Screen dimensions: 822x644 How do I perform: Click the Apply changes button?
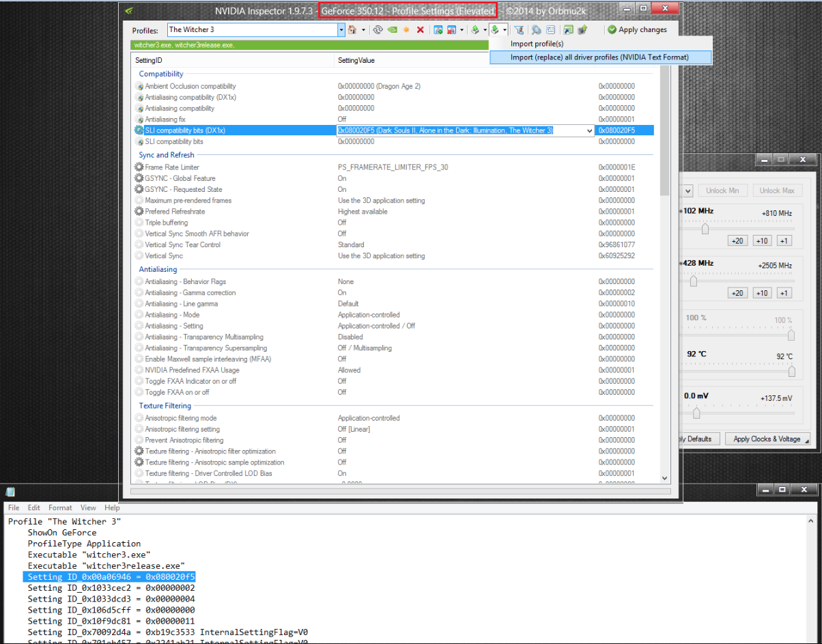tap(637, 30)
